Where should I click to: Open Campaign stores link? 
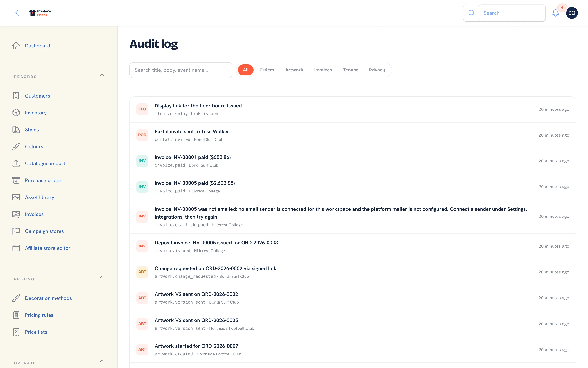[x=44, y=231]
